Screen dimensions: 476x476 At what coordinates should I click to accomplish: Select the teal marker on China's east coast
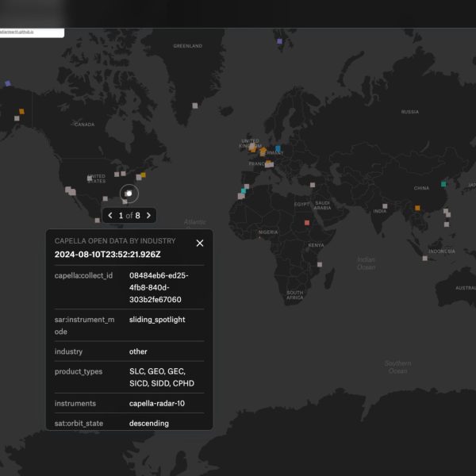[443, 184]
